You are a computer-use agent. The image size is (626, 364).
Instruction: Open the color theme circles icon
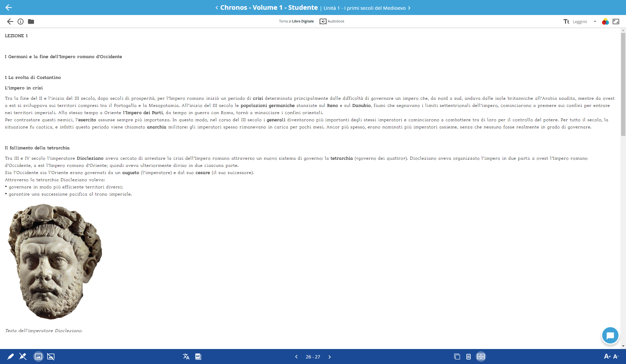(605, 22)
